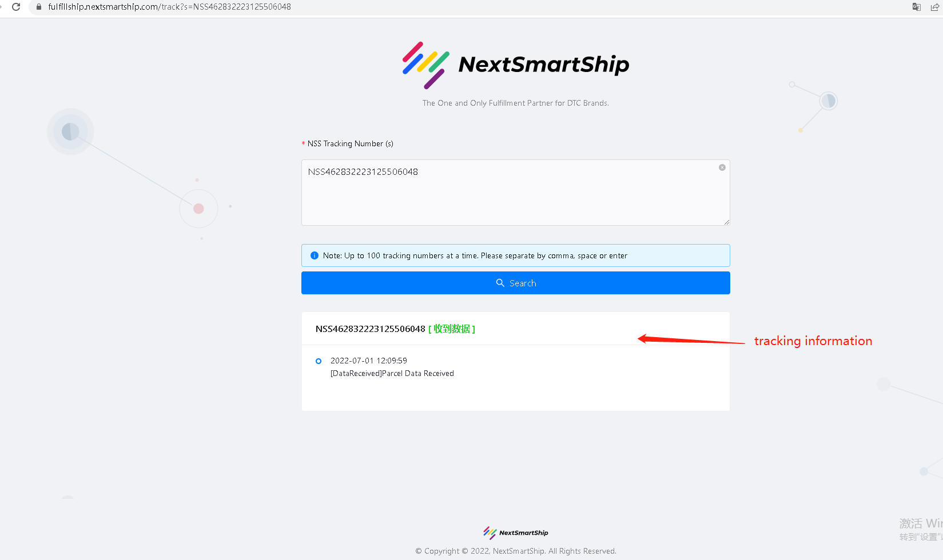The height and width of the screenshot is (560, 943).
Task: Click the NextSmartShip header logo
Action: 515,65
